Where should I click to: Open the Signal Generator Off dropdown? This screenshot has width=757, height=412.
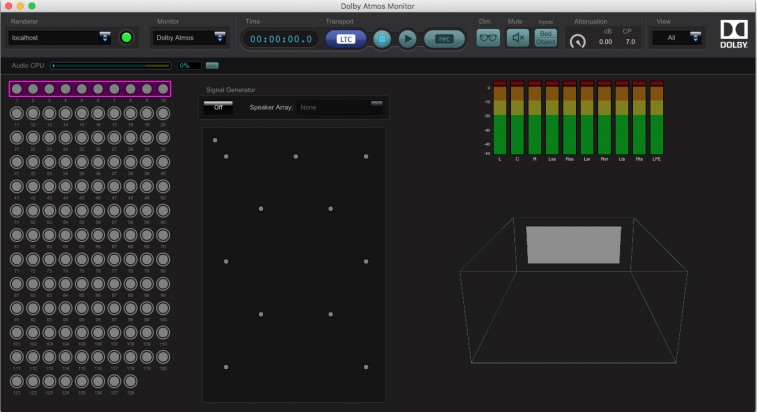click(x=218, y=107)
